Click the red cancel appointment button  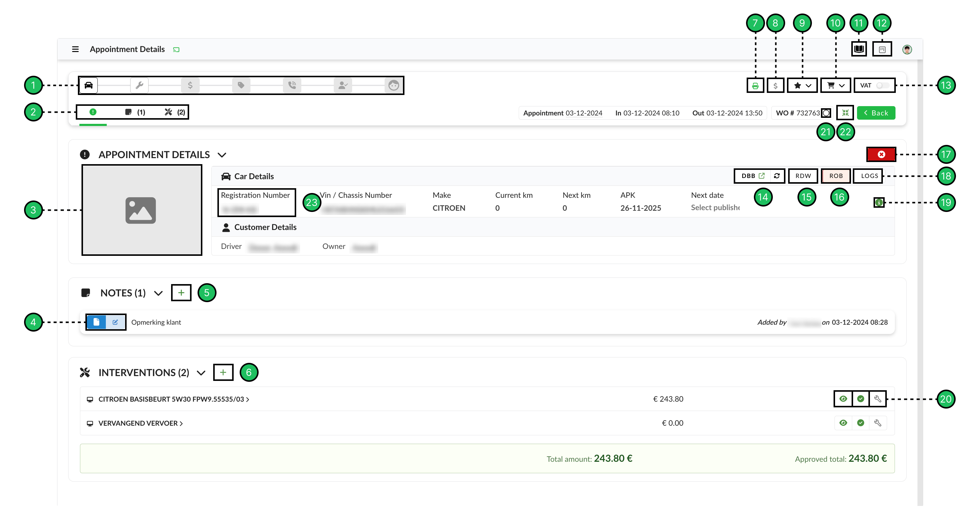(x=881, y=155)
